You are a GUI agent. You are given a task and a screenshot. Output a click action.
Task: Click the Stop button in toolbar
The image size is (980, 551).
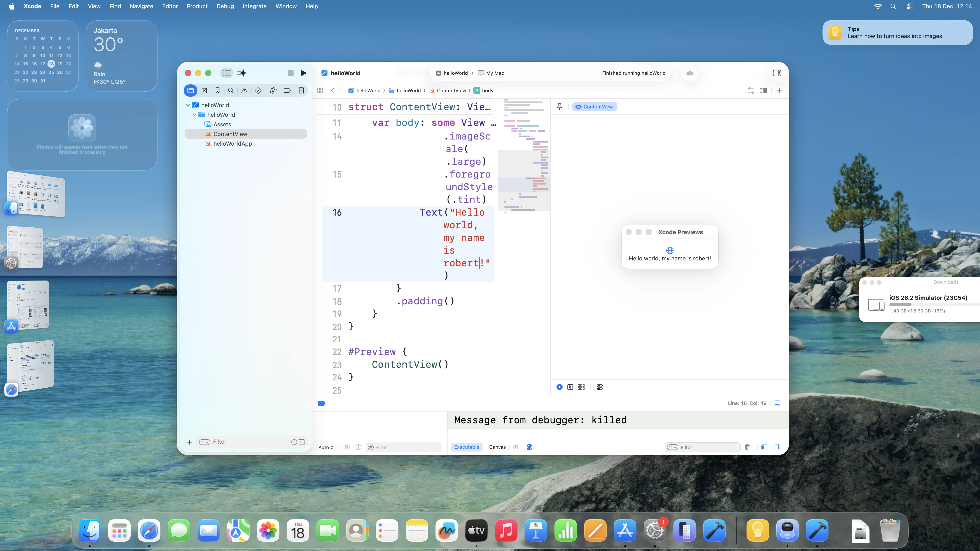[x=291, y=73]
